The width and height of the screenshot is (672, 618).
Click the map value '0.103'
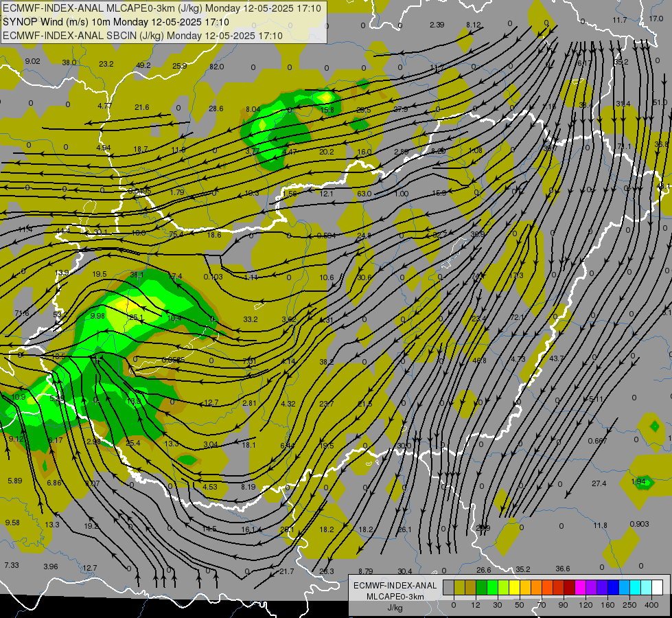coord(213,277)
